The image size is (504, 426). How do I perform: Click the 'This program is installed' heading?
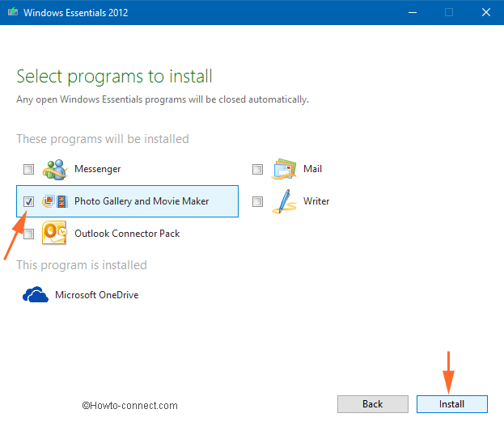(x=82, y=265)
